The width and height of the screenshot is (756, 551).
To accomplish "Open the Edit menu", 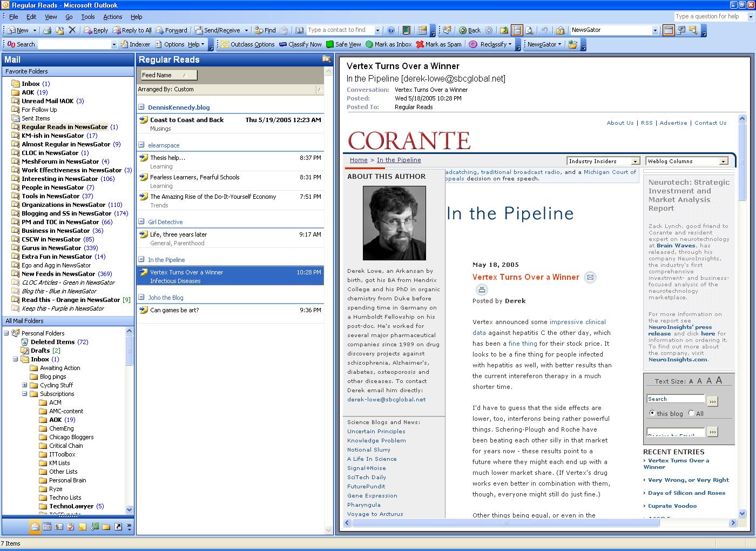I will pos(31,17).
